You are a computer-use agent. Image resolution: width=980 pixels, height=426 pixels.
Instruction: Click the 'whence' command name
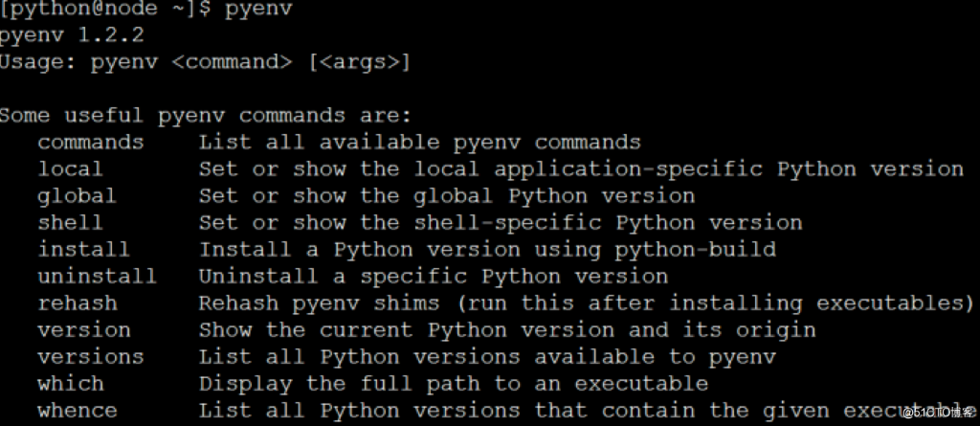(77, 411)
